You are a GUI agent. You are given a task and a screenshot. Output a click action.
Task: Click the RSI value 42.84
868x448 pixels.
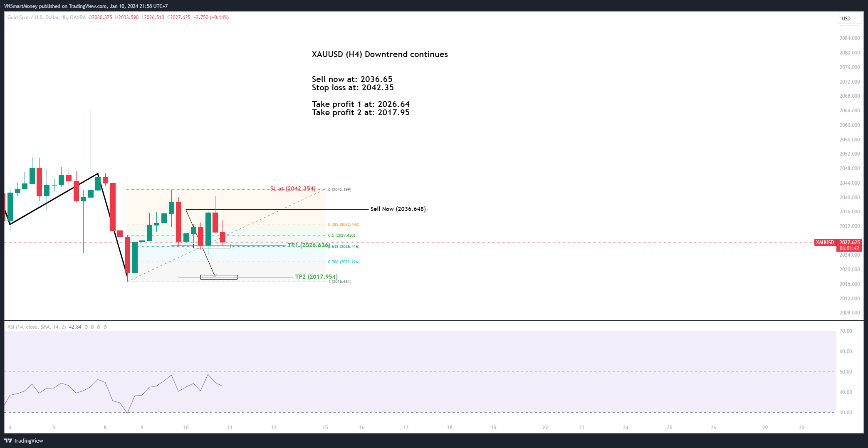pyautogui.click(x=75, y=327)
